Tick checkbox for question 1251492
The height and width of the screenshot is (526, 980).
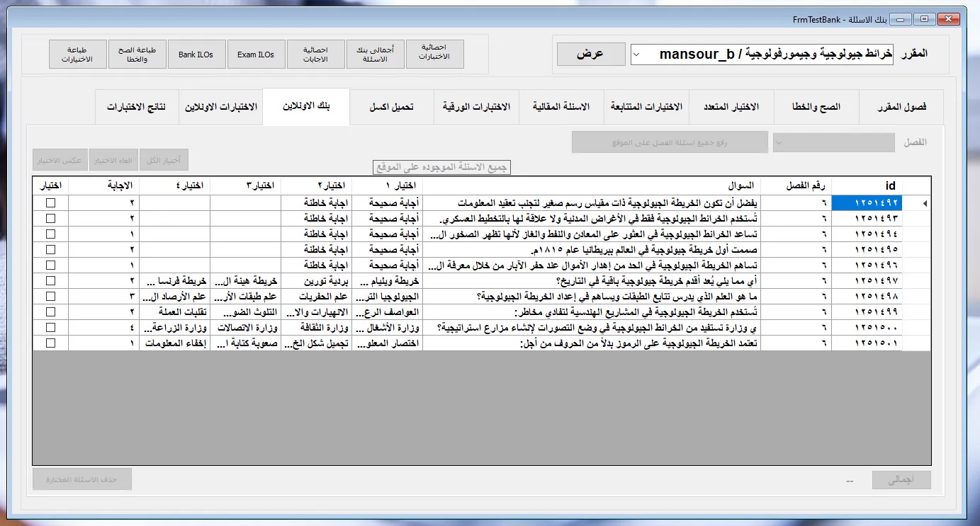point(50,203)
